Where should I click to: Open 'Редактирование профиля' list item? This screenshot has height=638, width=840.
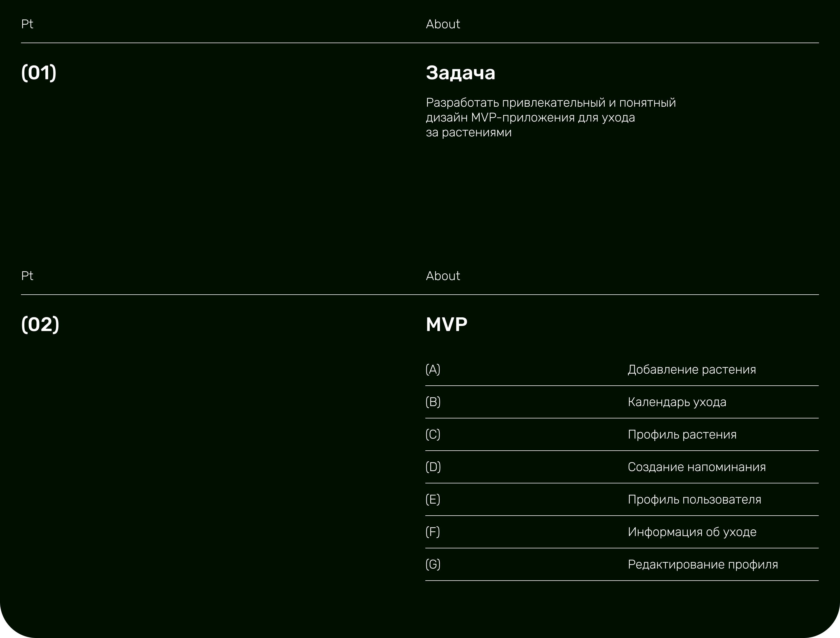[x=703, y=564]
